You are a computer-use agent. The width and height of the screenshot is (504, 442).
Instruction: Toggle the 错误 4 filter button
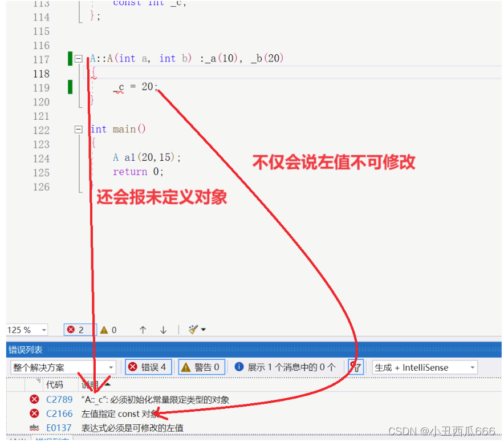[148, 367]
